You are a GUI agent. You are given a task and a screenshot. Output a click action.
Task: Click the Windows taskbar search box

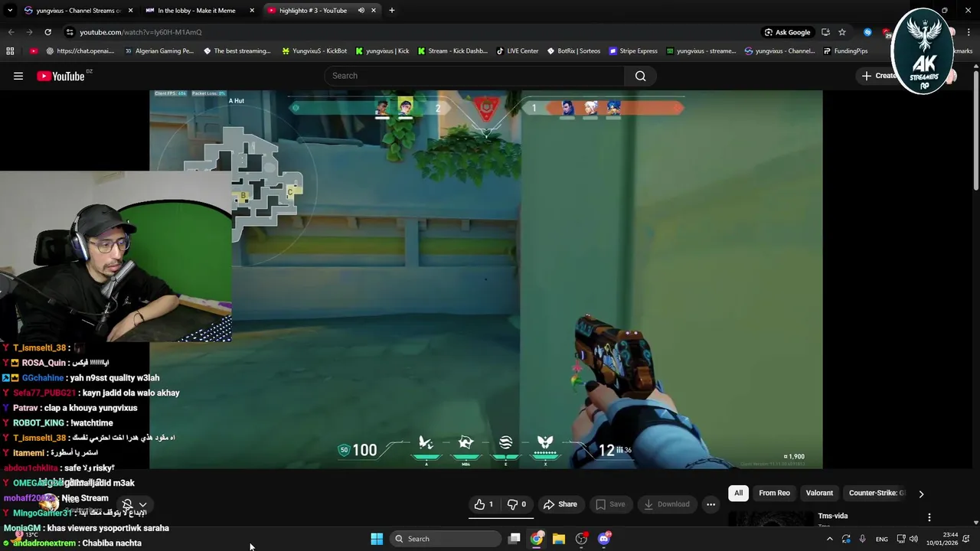pyautogui.click(x=446, y=539)
